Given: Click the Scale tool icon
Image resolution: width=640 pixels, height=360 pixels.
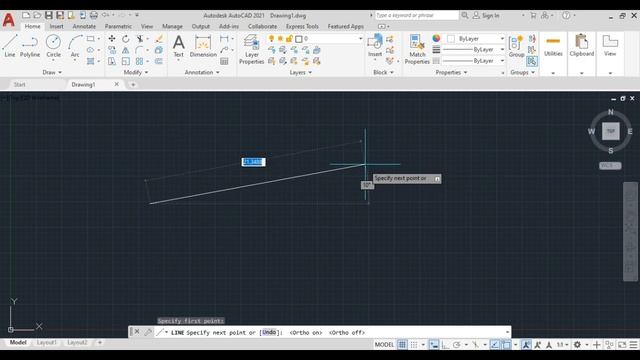Looking at the screenshot, I should point(126,61).
